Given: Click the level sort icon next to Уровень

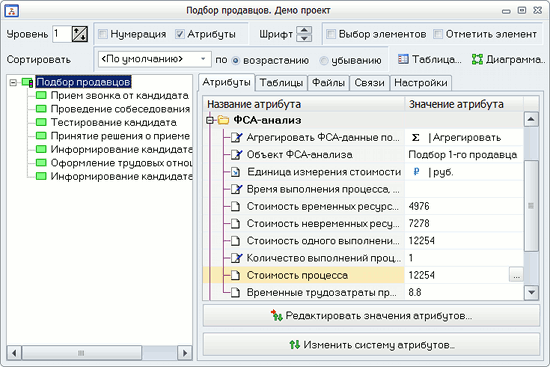Looking at the screenshot, I should (80, 34).
